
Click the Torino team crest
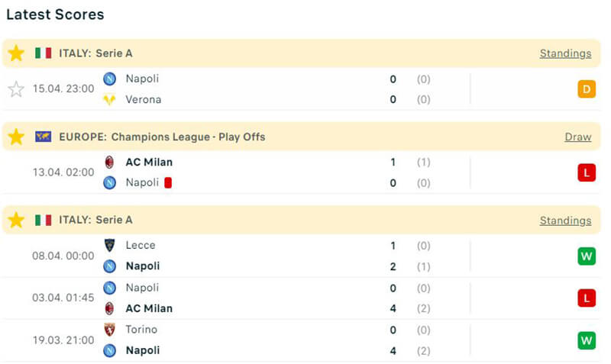(x=110, y=330)
